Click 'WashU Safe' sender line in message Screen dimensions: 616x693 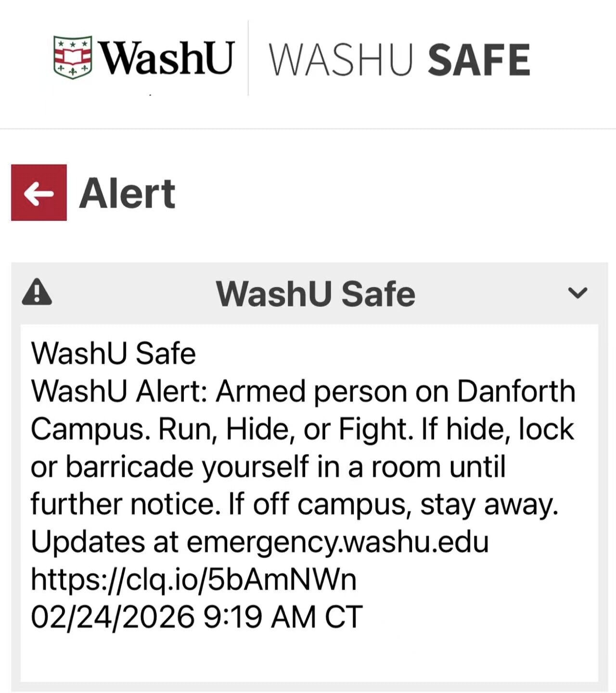114,354
